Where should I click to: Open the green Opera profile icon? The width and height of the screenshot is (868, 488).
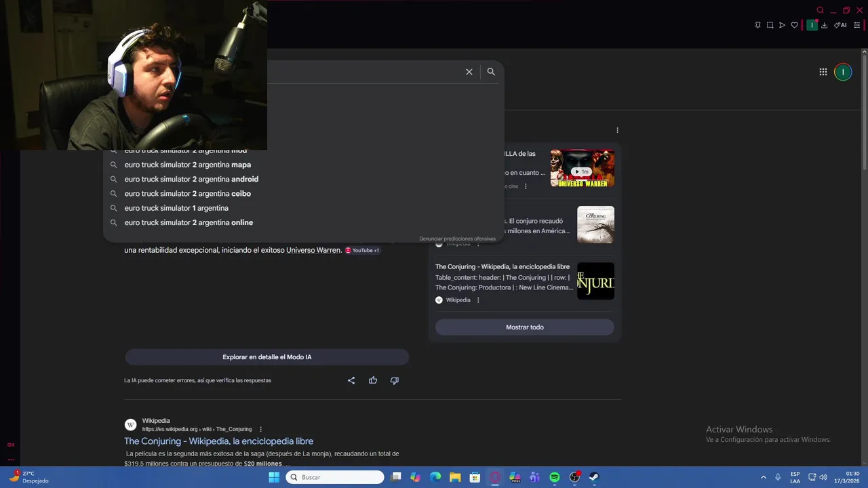click(x=812, y=25)
